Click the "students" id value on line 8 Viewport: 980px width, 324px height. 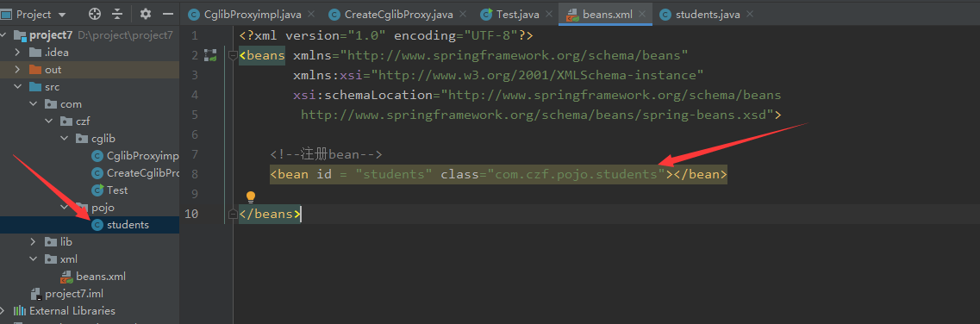394,175
